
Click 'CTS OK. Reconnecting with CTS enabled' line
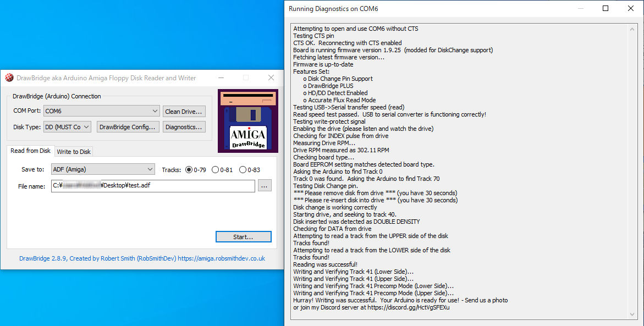[x=348, y=43]
